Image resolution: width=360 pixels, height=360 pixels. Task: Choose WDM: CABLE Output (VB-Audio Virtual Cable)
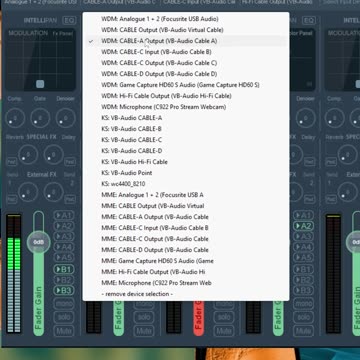pyautogui.click(x=186, y=30)
